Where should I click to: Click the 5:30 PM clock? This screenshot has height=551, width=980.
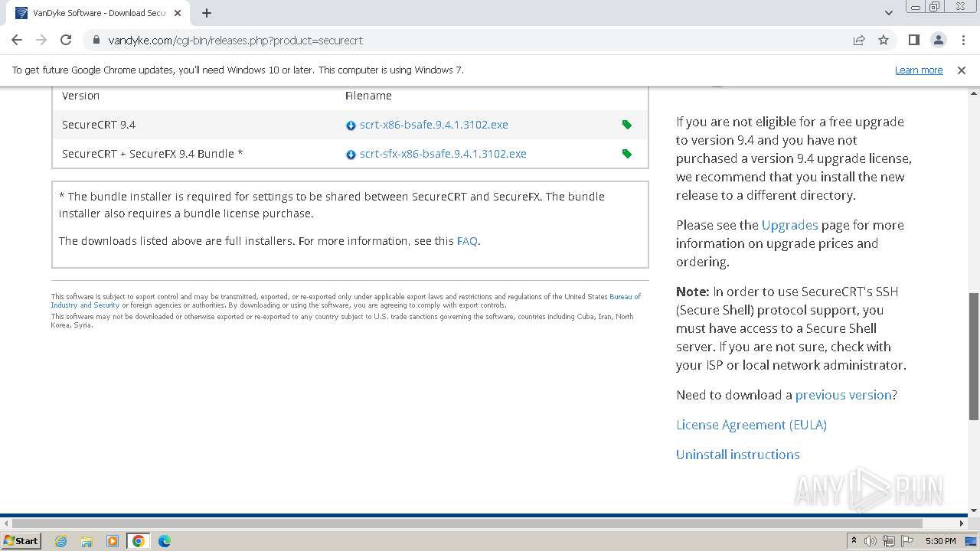pos(940,541)
